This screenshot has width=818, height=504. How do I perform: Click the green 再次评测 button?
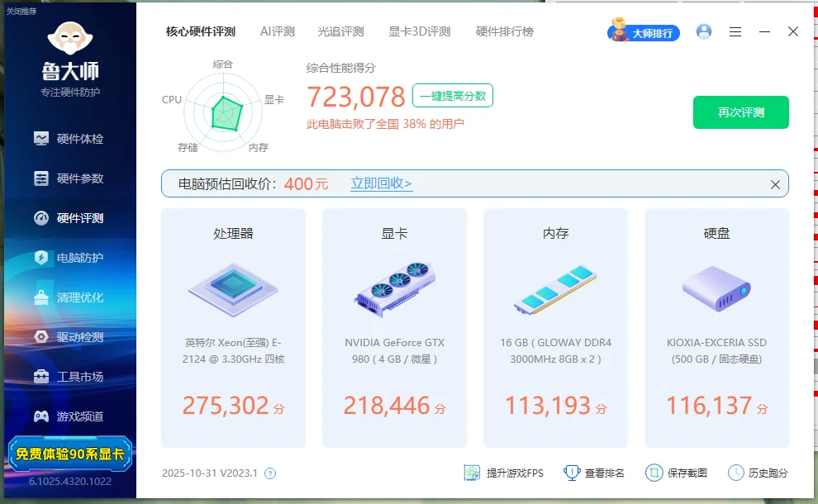[x=740, y=112]
